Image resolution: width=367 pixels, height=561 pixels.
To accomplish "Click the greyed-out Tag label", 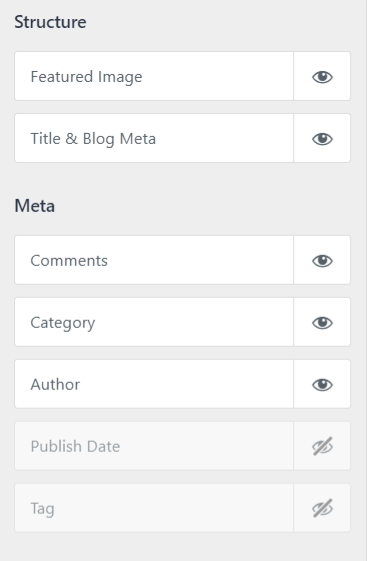I will [42, 509].
